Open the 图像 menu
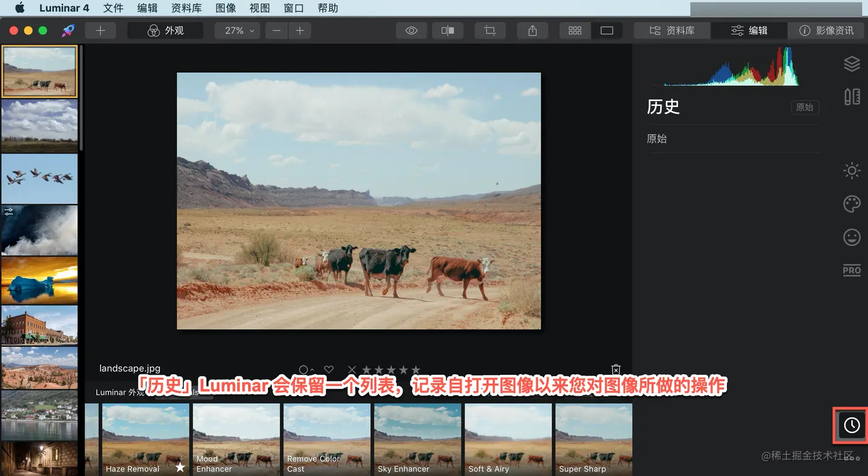Viewport: 868px width, 476px height. click(226, 8)
